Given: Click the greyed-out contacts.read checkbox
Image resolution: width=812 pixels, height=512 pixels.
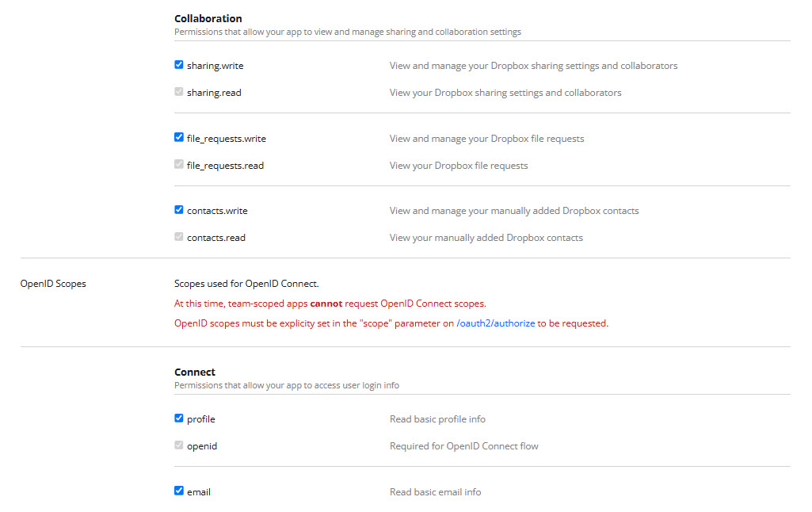Looking at the screenshot, I should point(179,237).
